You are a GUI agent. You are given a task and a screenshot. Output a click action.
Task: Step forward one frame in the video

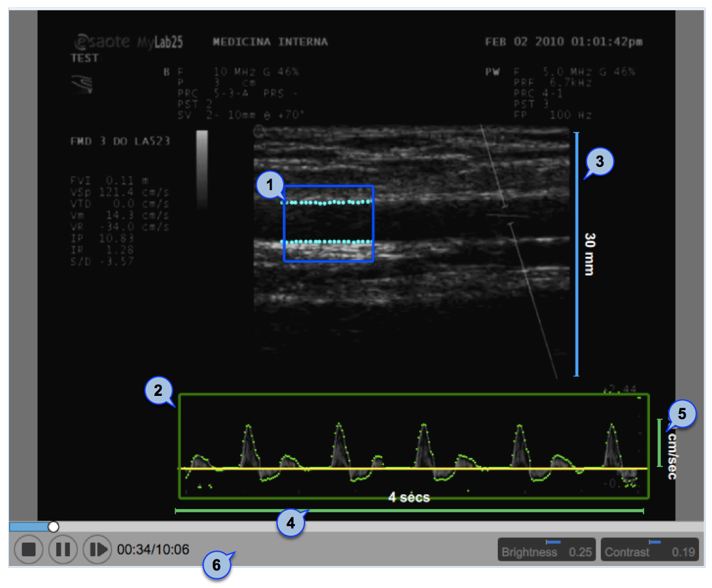(97, 549)
